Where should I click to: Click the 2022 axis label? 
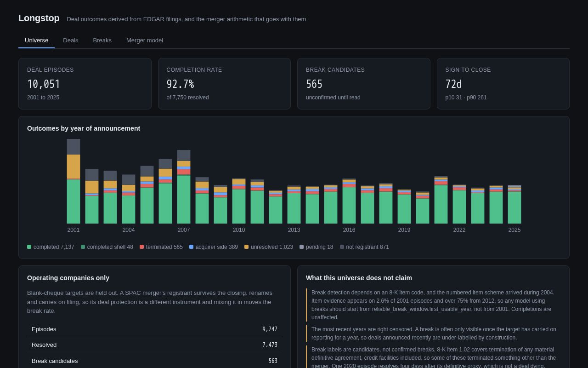pos(459,230)
